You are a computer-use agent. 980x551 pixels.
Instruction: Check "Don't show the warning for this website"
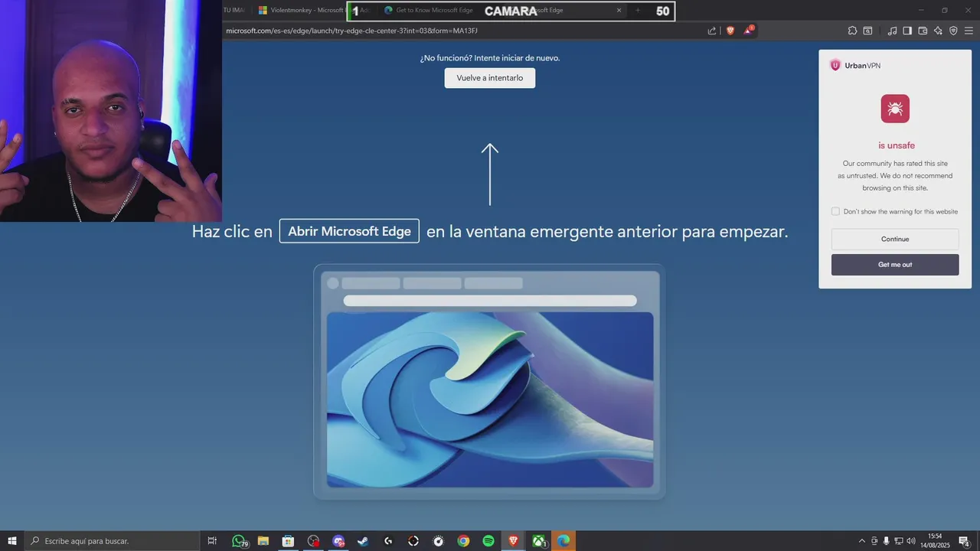point(835,211)
